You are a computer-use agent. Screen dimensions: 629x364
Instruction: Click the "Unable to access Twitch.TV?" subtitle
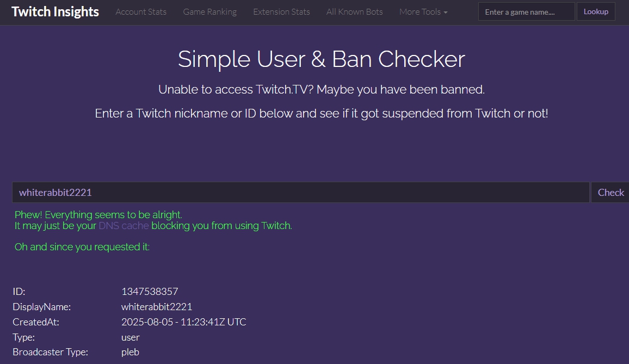pyautogui.click(x=321, y=89)
